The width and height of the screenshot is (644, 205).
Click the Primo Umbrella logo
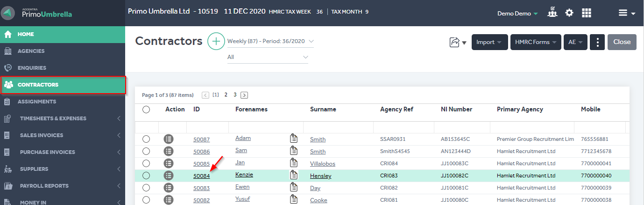pyautogui.click(x=37, y=12)
